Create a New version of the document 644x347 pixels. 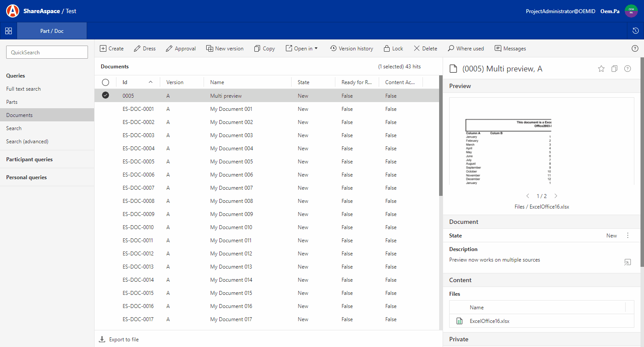(x=225, y=48)
